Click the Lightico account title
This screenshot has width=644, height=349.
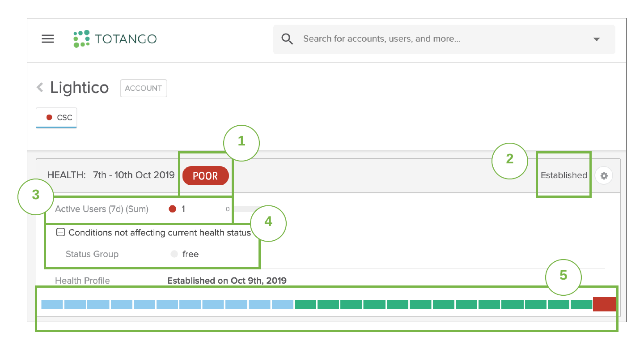coord(79,88)
